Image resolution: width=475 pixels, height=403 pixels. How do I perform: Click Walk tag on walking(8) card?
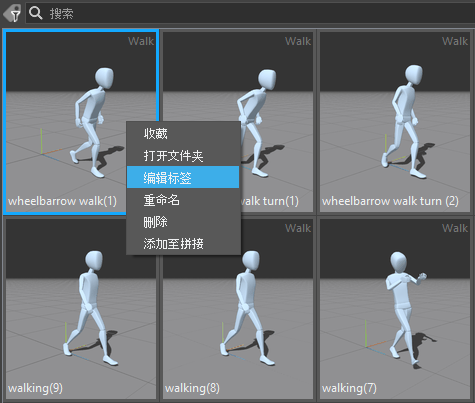pos(298,228)
